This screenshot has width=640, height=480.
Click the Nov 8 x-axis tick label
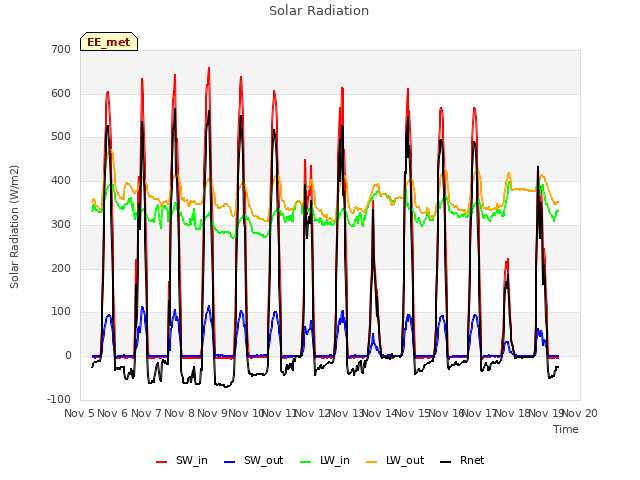click(180, 413)
